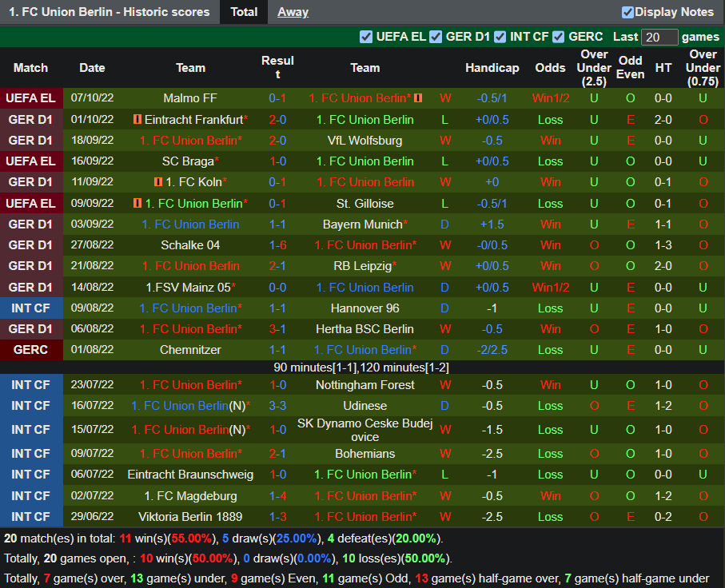Image resolution: width=725 pixels, height=588 pixels.
Task: Click the 55.00% win percentage in the summary
Action: [x=191, y=538]
